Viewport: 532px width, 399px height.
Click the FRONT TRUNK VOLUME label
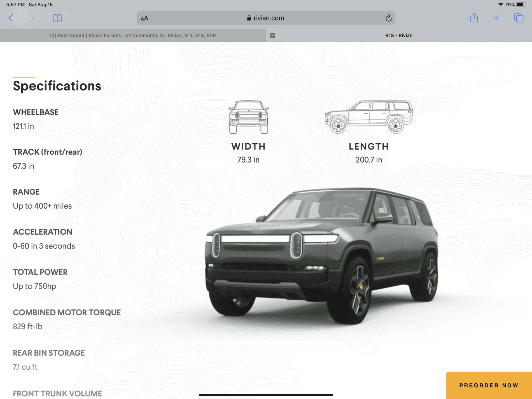click(57, 393)
